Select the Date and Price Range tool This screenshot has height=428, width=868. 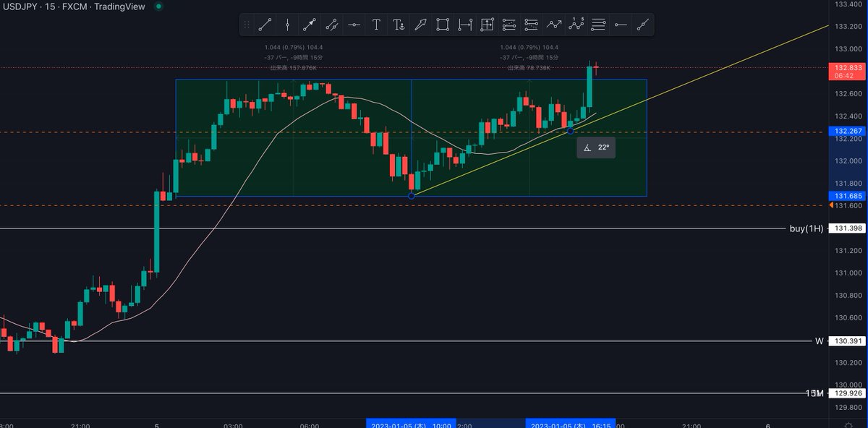point(487,24)
